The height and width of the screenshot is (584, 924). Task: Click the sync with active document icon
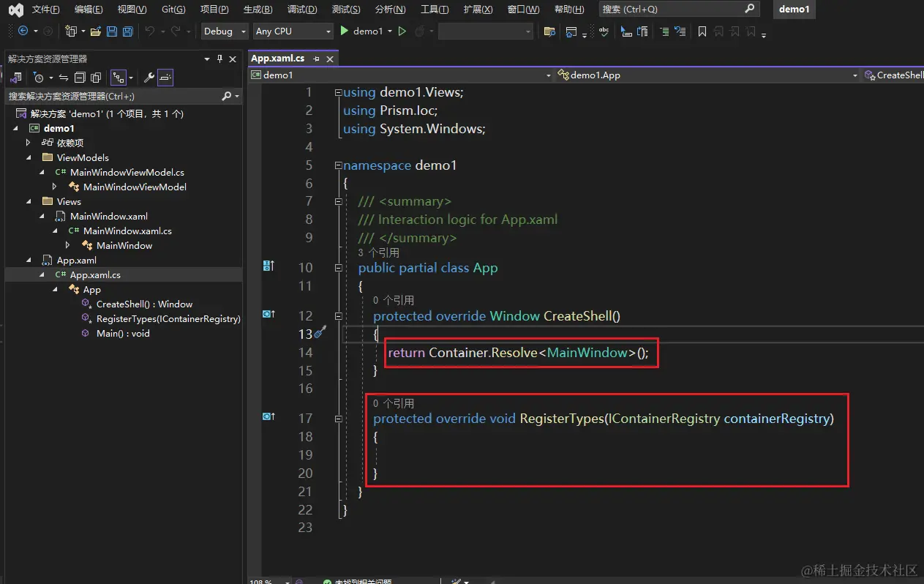tap(63, 78)
